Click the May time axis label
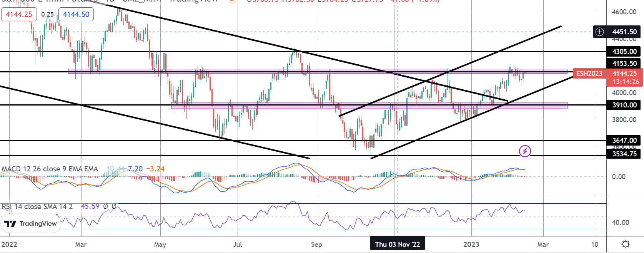644x253 pixels. 160,244
